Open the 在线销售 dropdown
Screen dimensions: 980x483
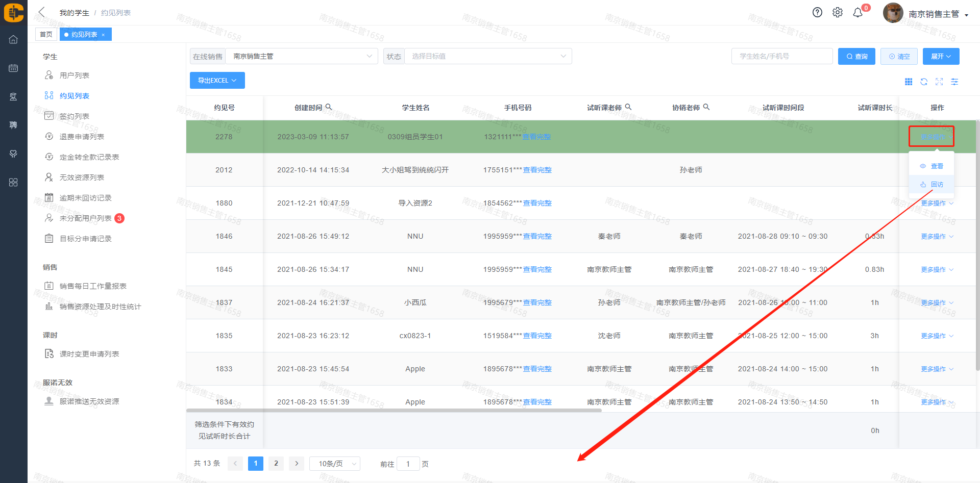tap(302, 56)
